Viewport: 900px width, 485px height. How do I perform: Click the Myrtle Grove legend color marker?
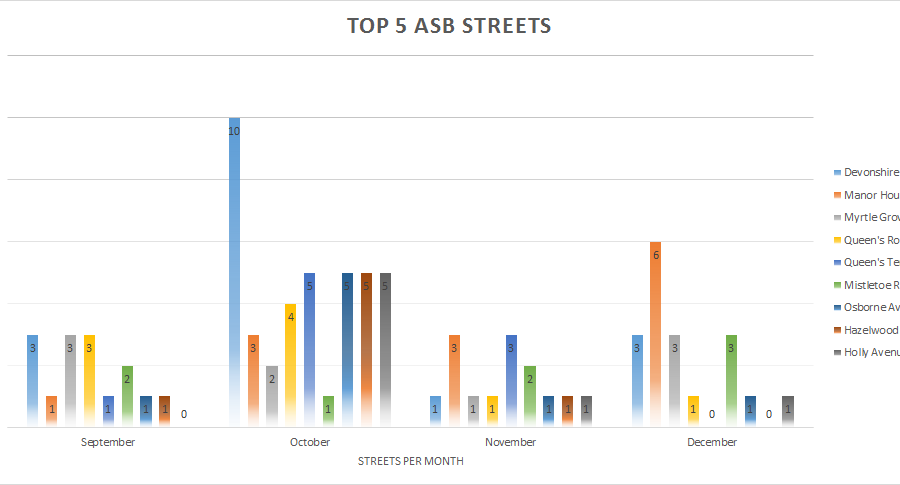tap(835, 218)
